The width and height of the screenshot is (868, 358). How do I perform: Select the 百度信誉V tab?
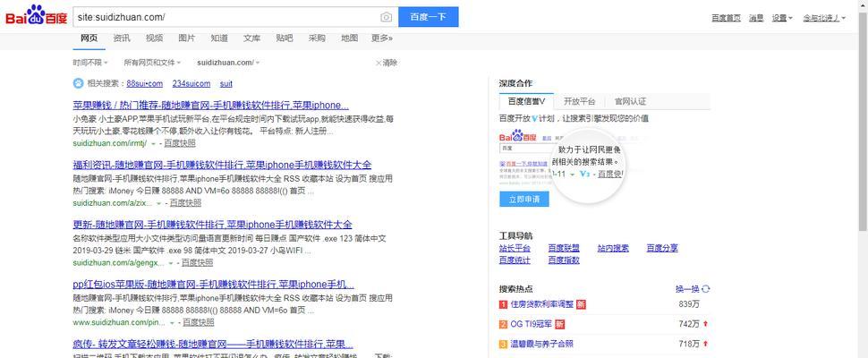tap(526, 101)
